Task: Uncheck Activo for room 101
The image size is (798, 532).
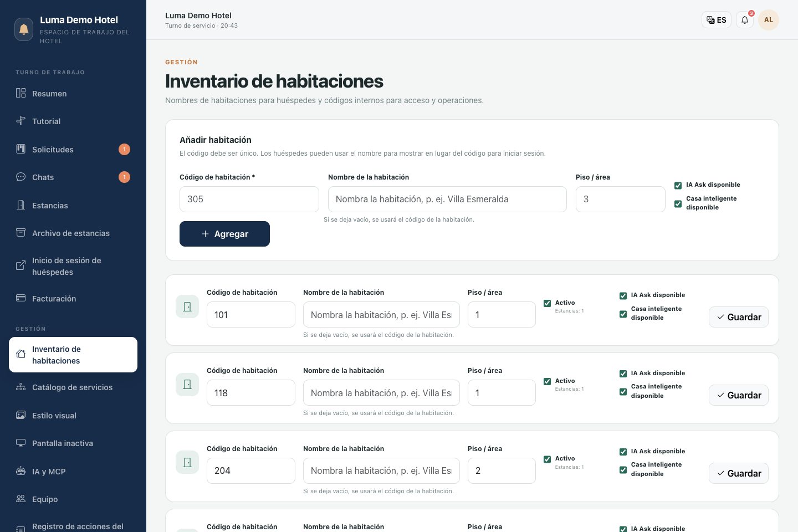Action: pos(547,303)
